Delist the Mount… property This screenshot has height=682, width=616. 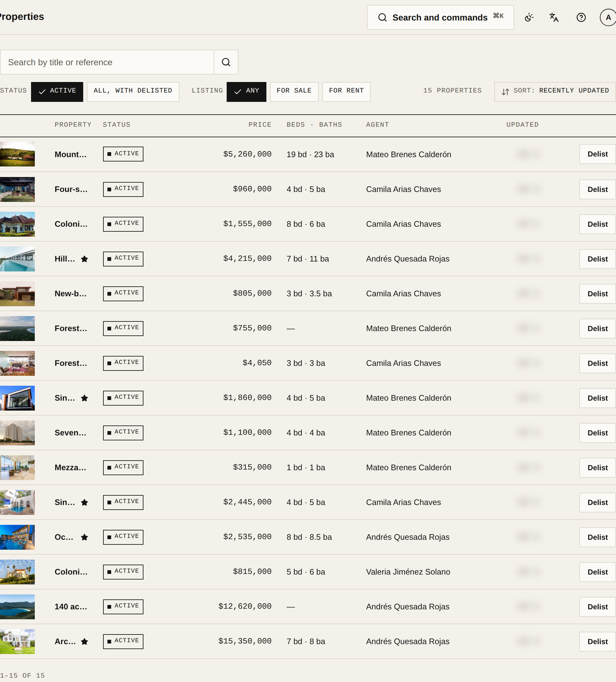597,154
